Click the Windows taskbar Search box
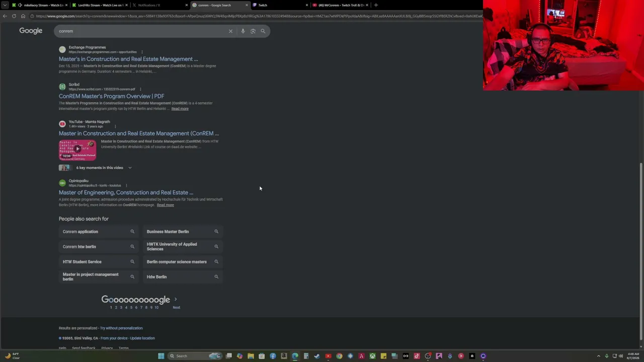 (195, 356)
